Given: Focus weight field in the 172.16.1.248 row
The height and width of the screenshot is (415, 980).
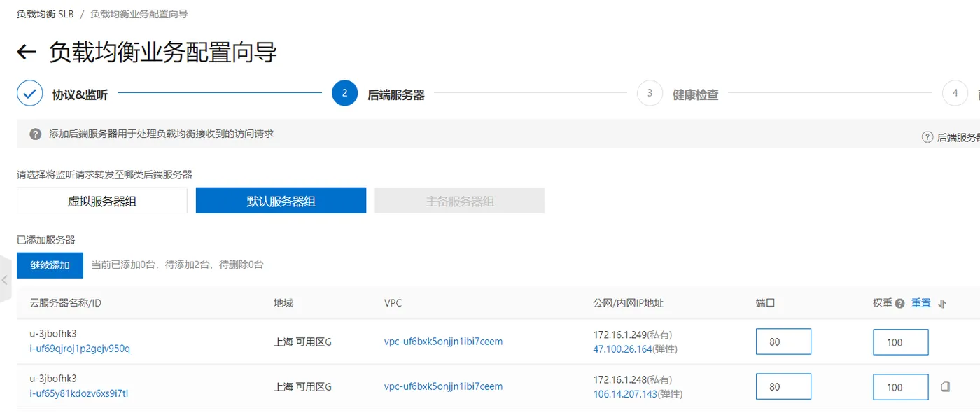Looking at the screenshot, I should pyautogui.click(x=901, y=387).
